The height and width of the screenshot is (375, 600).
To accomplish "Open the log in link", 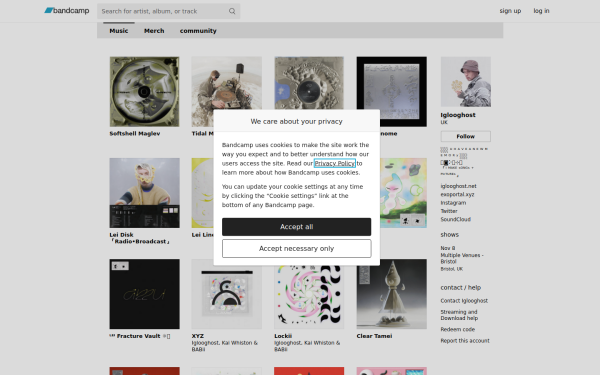I will pos(541,11).
